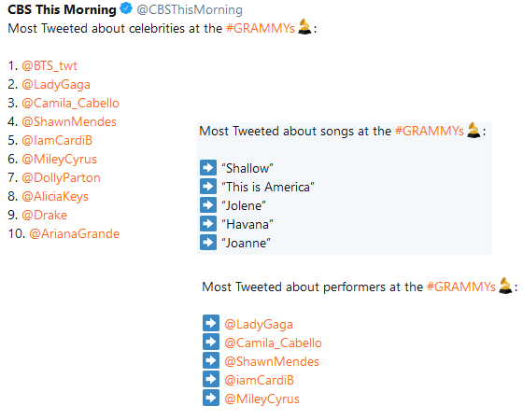Click #GRAMMYs hashtag in songs tweet
Image resolution: width=523 pixels, height=420 pixels.
pyautogui.click(x=430, y=131)
